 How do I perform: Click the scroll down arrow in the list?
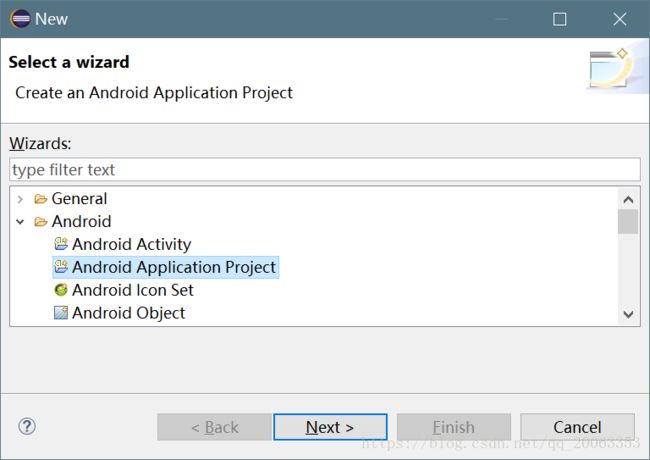pyautogui.click(x=628, y=314)
